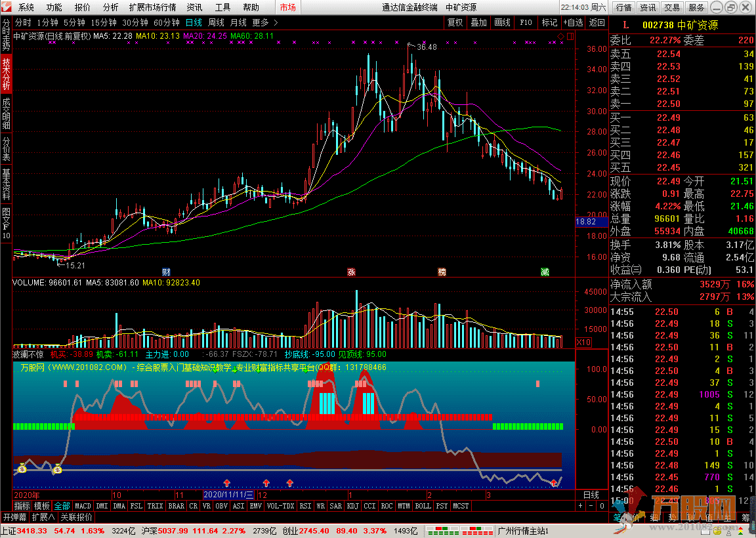The height and width of the screenshot is (538, 756).
Task: Switch to the 周线 weekly period tab
Action: click(216, 23)
